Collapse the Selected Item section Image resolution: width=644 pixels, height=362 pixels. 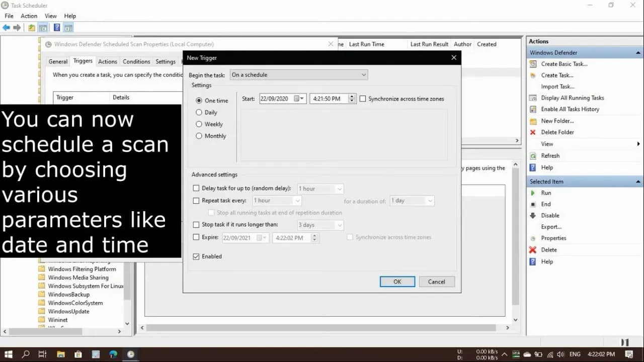(638, 182)
